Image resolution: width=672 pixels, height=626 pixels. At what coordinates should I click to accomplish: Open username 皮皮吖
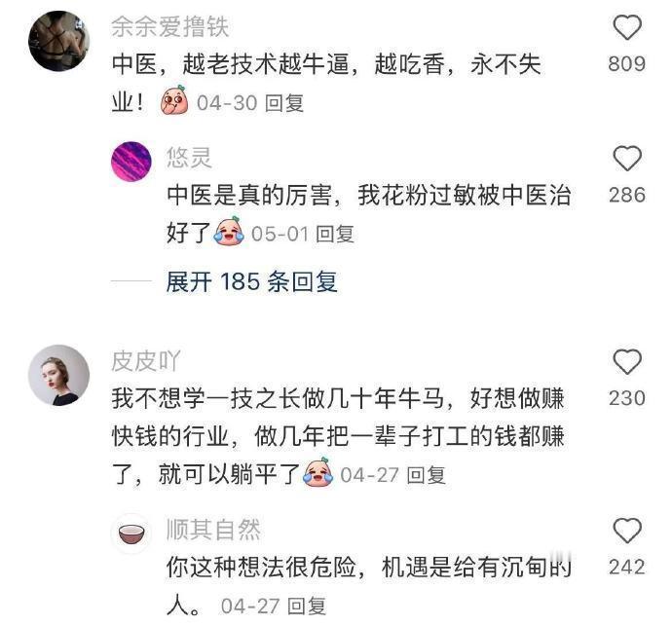click(146, 361)
